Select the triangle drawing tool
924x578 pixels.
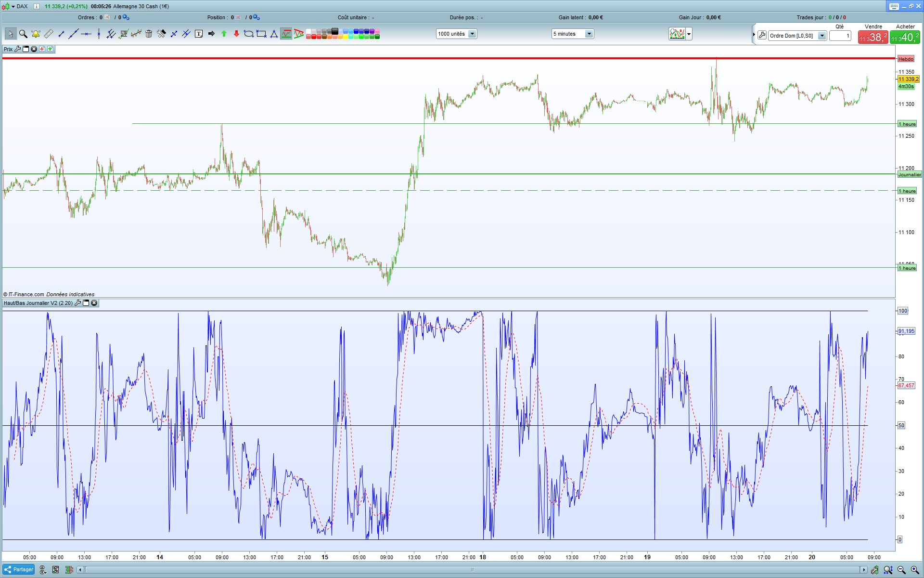coord(274,34)
